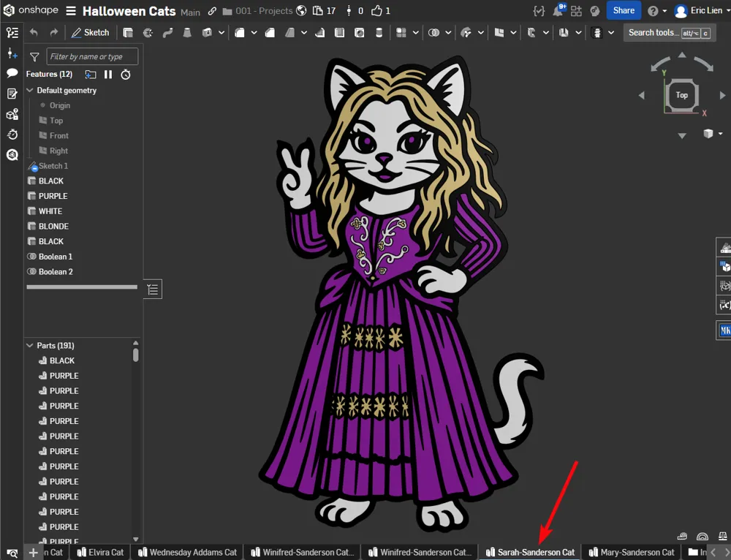Select the Chamfer tool

pyautogui.click(x=270, y=33)
